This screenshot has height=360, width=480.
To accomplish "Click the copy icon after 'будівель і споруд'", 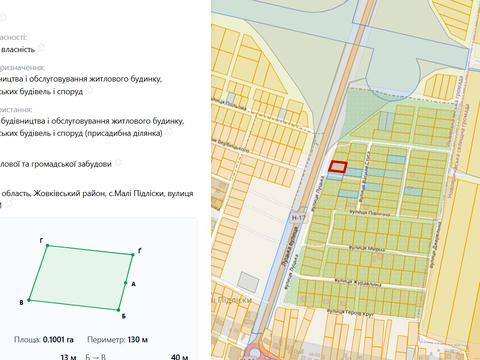I will (89, 90).
